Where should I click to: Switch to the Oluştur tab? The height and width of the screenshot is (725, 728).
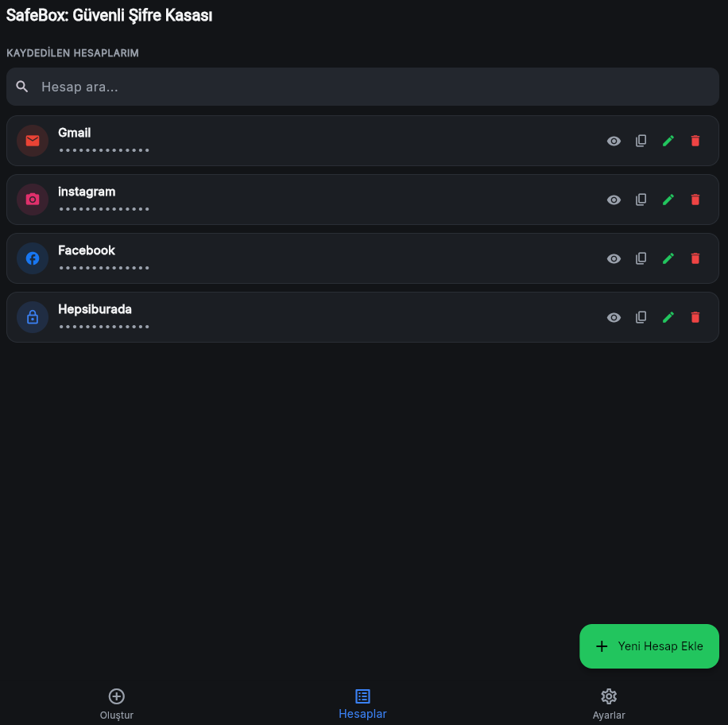[117, 704]
